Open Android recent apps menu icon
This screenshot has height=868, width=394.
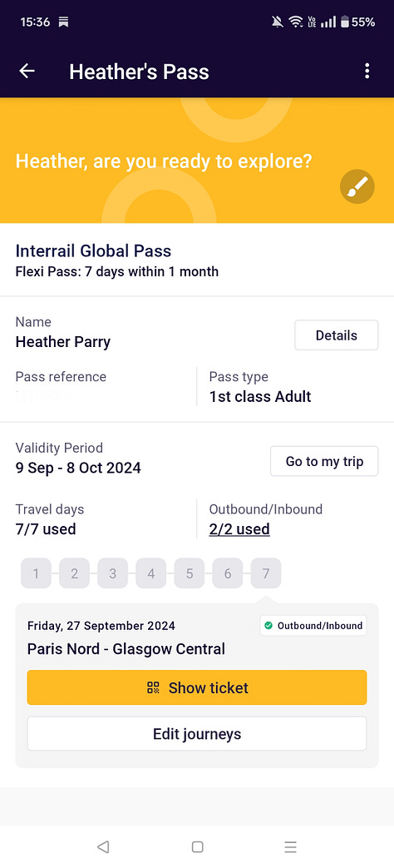tap(291, 846)
